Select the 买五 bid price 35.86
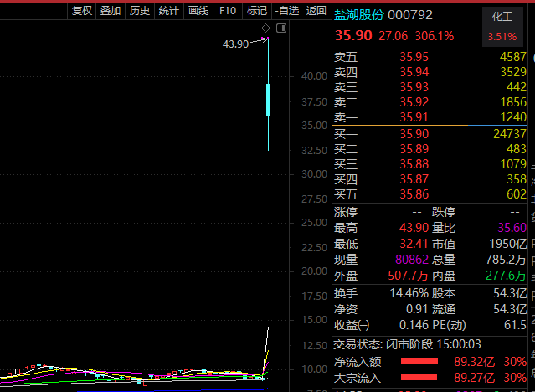 point(414,194)
